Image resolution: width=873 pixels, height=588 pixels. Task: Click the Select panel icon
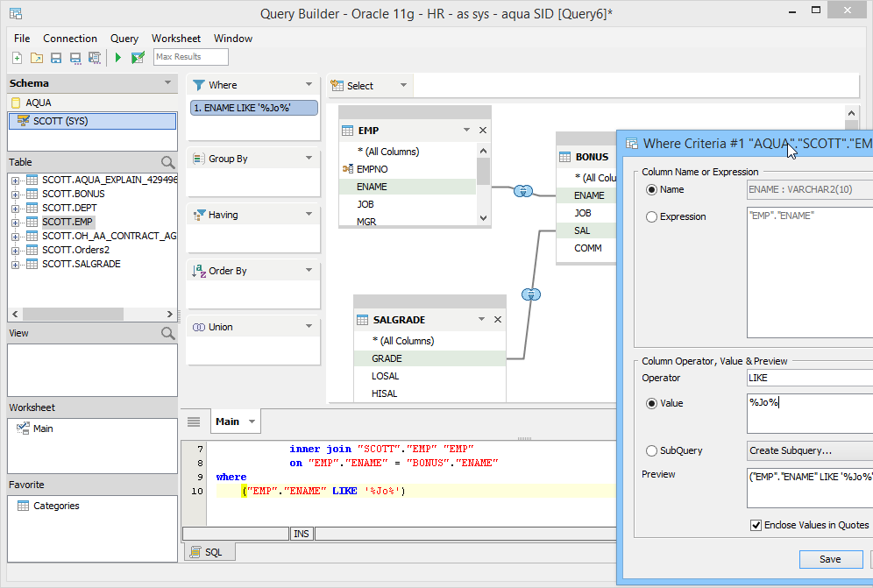(337, 86)
